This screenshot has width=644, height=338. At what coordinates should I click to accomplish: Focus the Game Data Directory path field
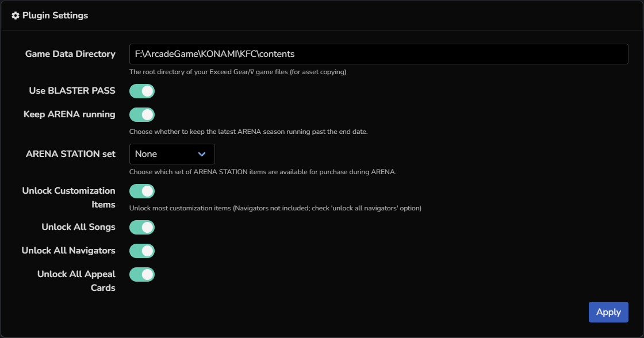click(x=378, y=54)
